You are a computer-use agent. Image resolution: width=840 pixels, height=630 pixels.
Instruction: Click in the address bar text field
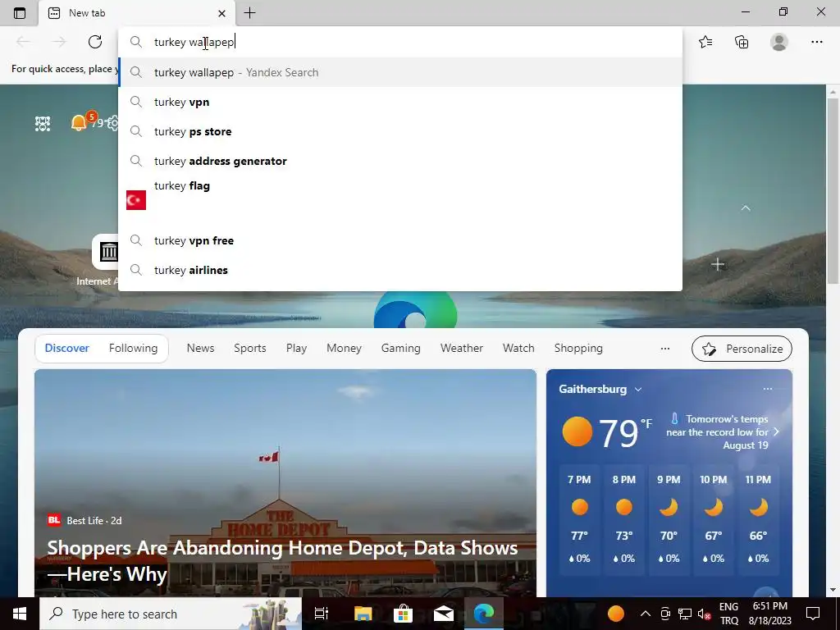coord(400,42)
